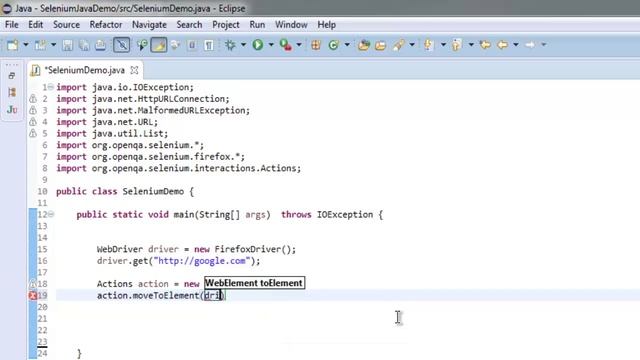
Task: Open the Source menu
Action: (66, 24)
